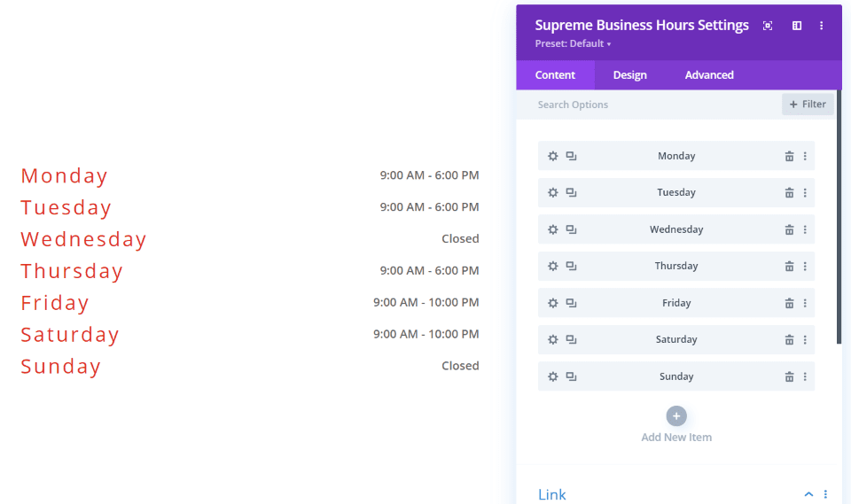Viewport: 851px width, 504px height.
Task: Open the module header three-dot menu
Action: tap(822, 26)
